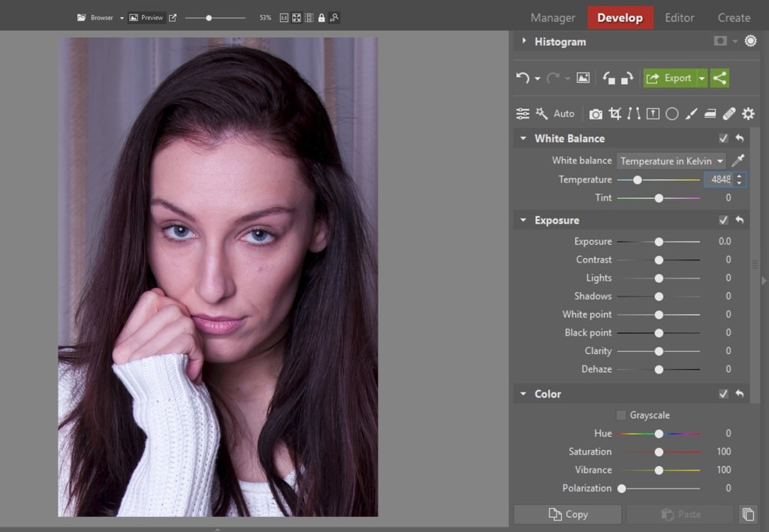Image resolution: width=769 pixels, height=532 pixels.
Task: Disable the Exposure adjustments checkbox
Action: [723, 220]
